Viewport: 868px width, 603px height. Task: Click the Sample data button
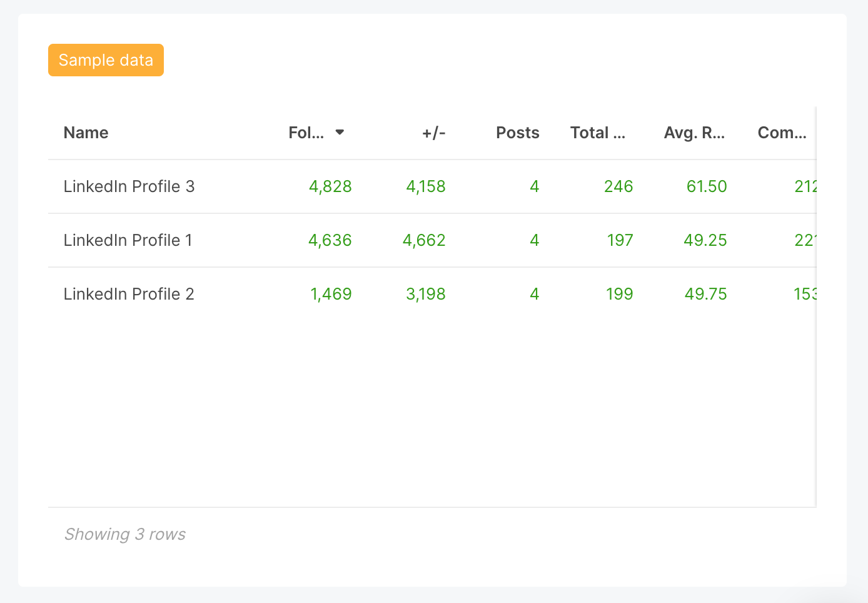(105, 59)
